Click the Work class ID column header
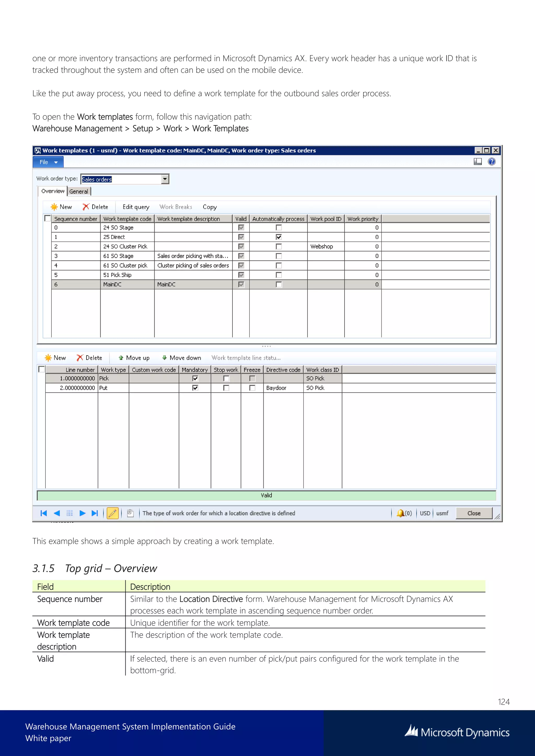The height and width of the screenshot is (756, 535). point(323,370)
